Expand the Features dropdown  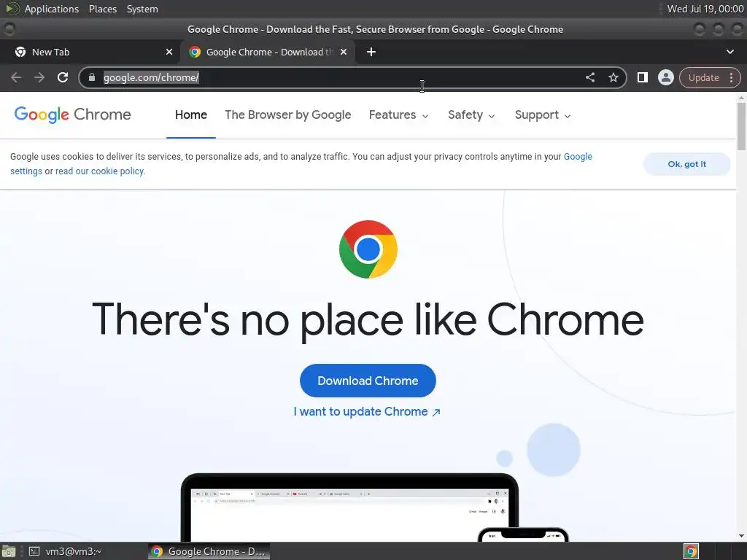pyautogui.click(x=398, y=114)
